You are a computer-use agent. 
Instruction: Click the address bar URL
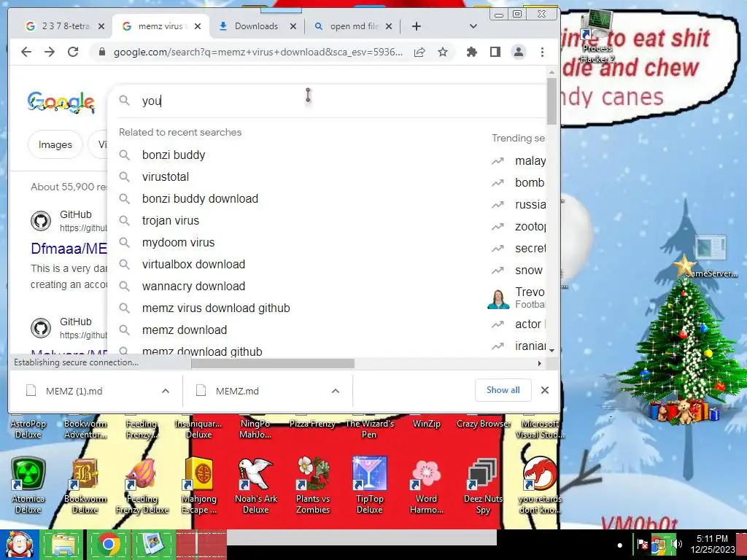[258, 52]
